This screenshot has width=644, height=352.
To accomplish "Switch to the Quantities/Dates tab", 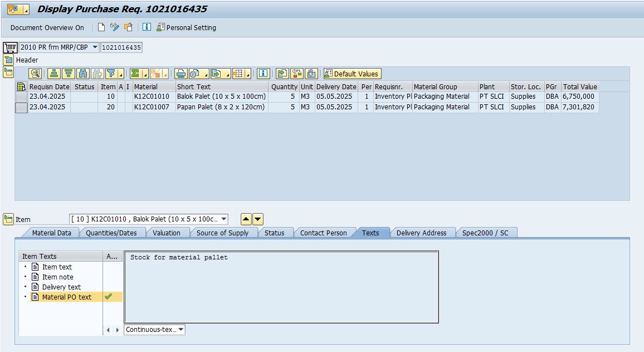I will (x=111, y=233).
